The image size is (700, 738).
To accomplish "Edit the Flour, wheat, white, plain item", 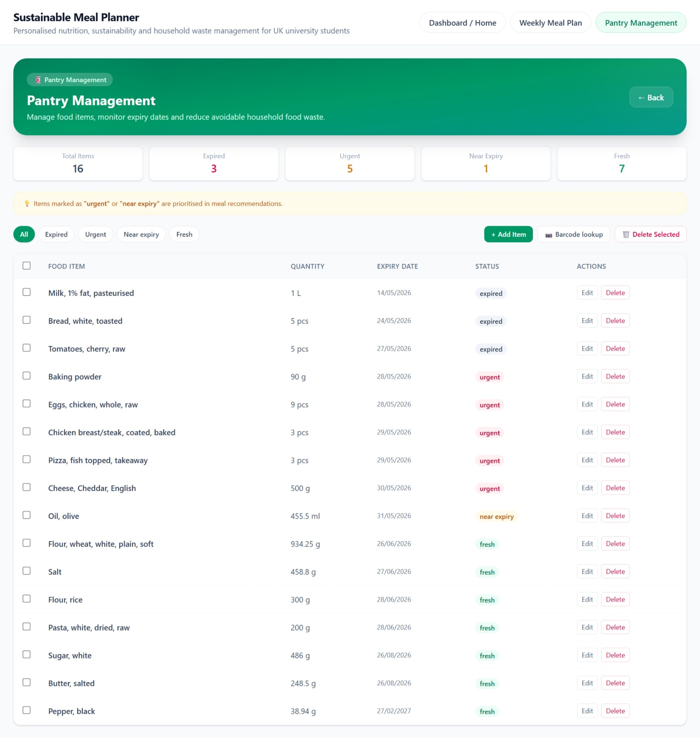I will (x=587, y=544).
